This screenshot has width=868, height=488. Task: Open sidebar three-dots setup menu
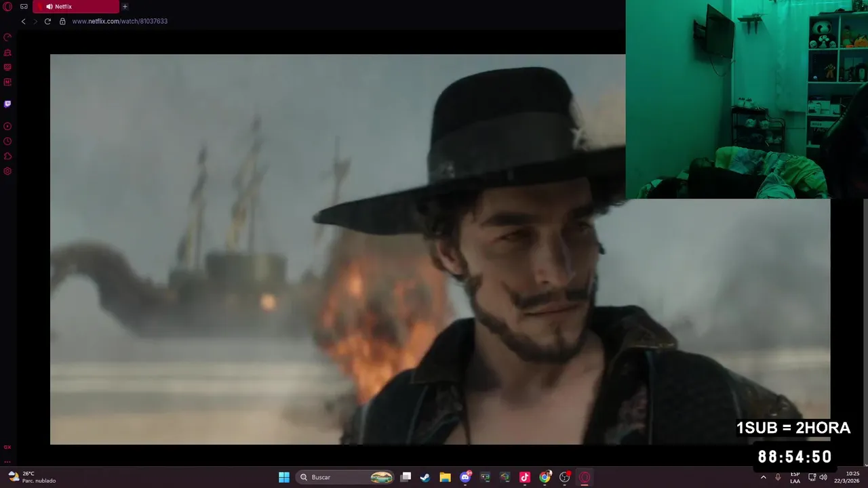[7, 462]
